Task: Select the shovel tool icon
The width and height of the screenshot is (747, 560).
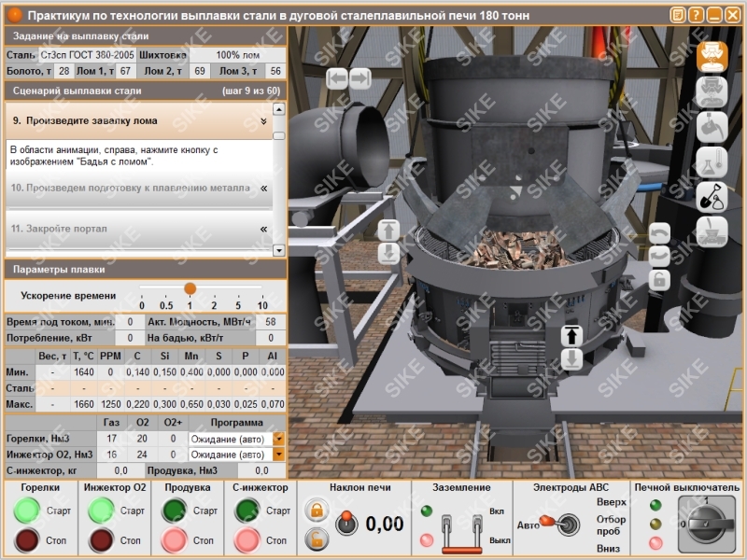Action: click(712, 196)
